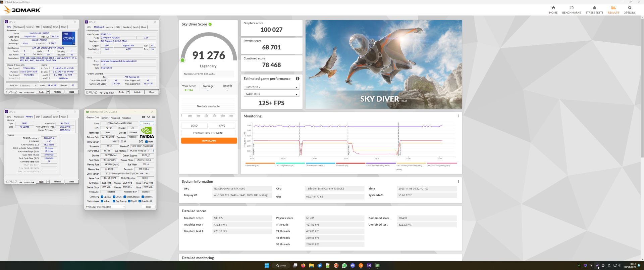Open Discord from the taskbar

point(353,265)
